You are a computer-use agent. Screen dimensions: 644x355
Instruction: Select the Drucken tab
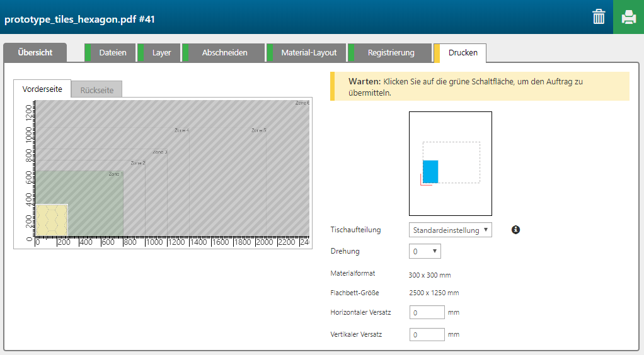point(463,53)
